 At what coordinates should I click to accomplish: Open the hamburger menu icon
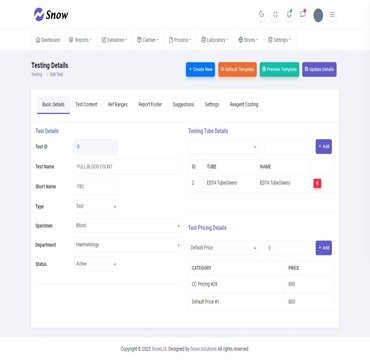coord(332,15)
